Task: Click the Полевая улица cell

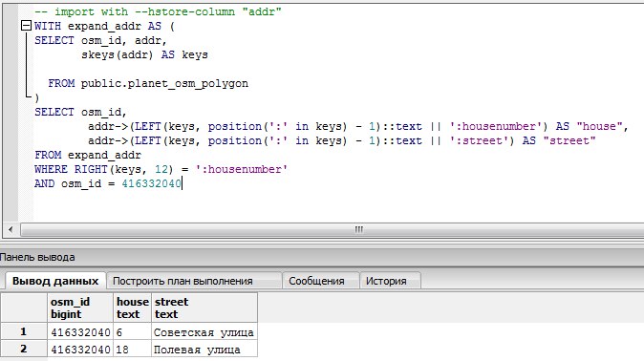Action: [204, 350]
